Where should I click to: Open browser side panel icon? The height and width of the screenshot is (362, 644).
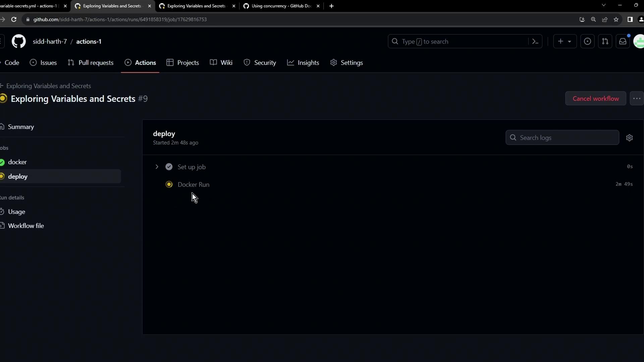[630, 19]
